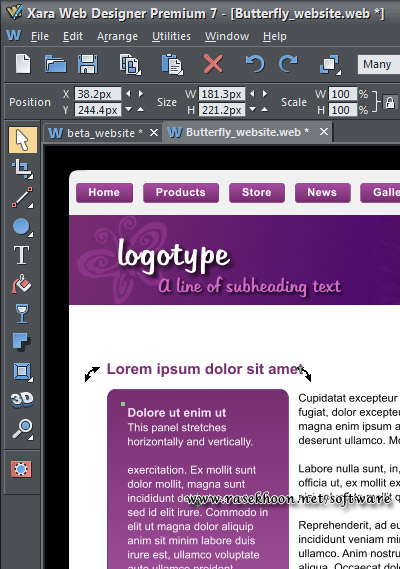Click the News nav button
The height and width of the screenshot is (569, 400).
(x=322, y=193)
